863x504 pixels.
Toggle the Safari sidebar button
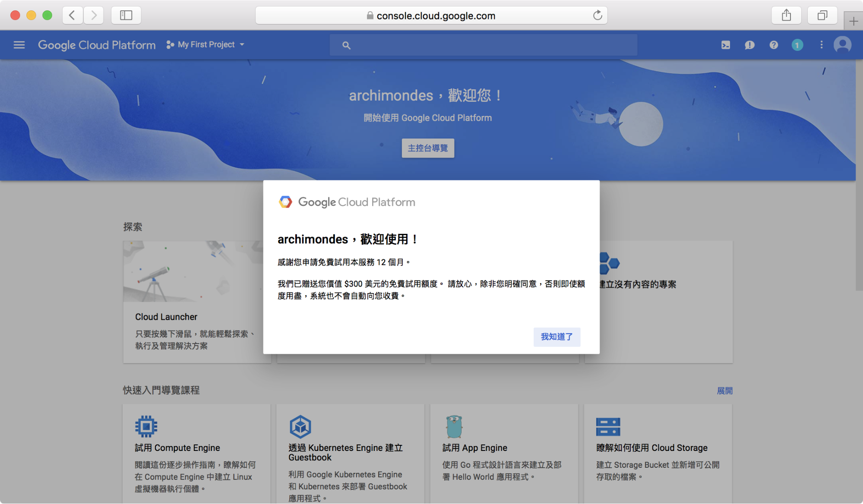(126, 16)
